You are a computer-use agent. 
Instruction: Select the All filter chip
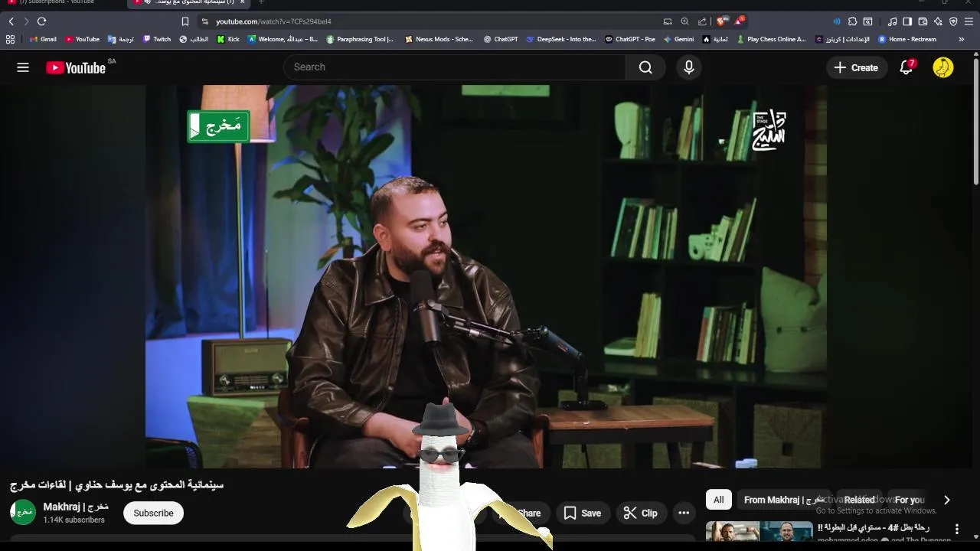pyautogui.click(x=718, y=500)
